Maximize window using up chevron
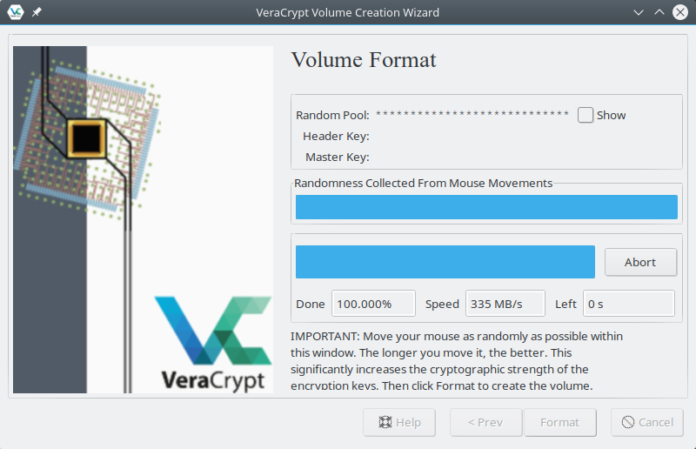 [659, 12]
